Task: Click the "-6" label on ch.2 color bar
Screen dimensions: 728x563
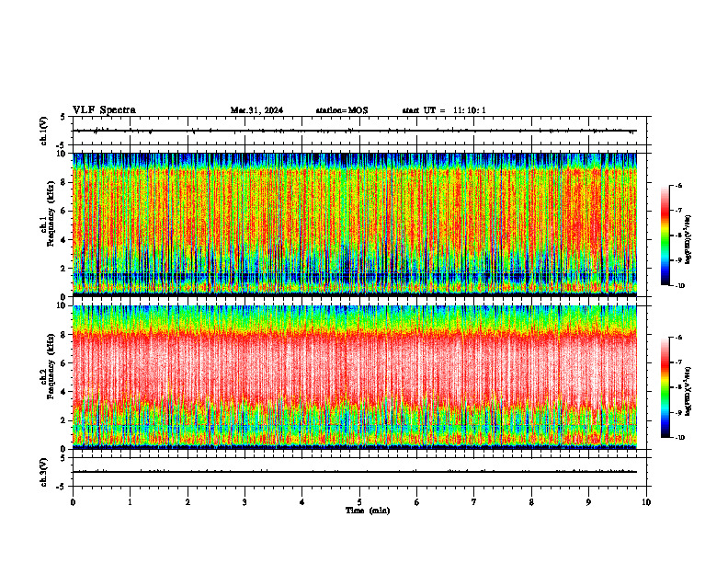Action: (x=678, y=338)
